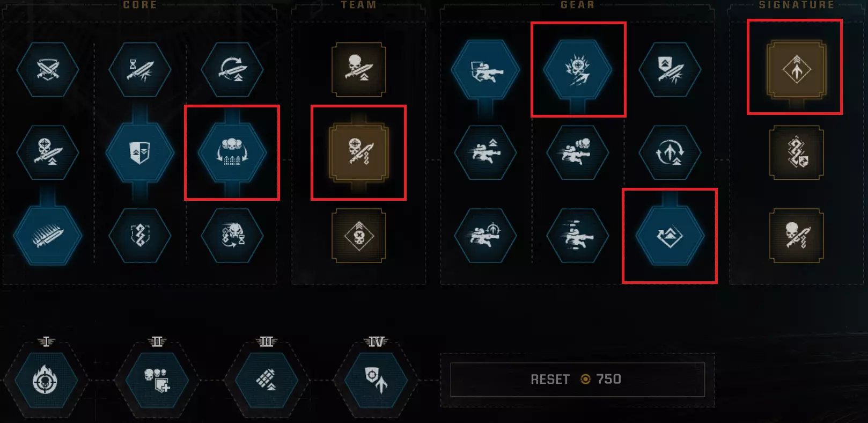Screen dimensions: 868x423
Task: Choose the diamond up-arrow Signature perk
Action: 797,70
